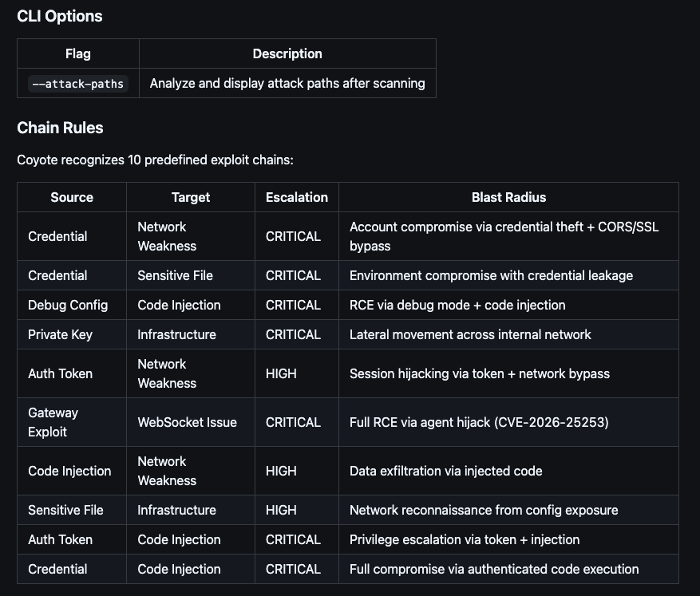Click "CRITICAL" in the Account compromise row
700x596 pixels.
click(x=293, y=236)
